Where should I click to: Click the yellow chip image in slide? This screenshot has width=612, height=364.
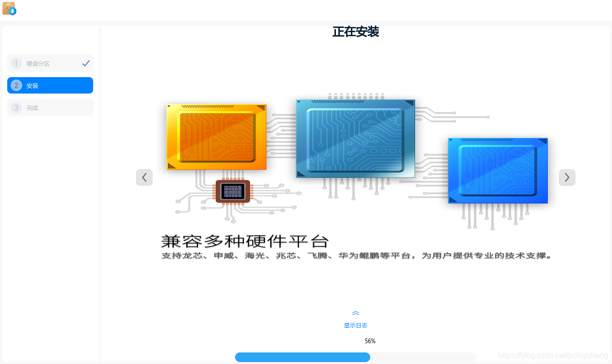click(x=217, y=137)
